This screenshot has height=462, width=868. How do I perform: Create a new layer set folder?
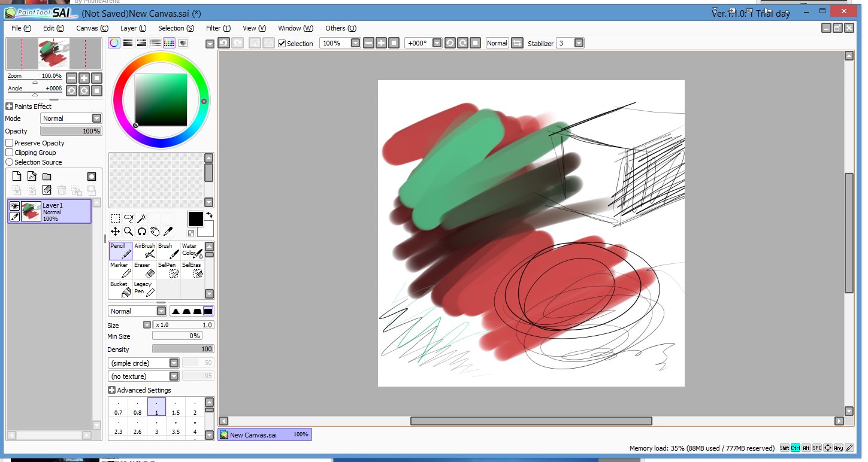tap(47, 177)
